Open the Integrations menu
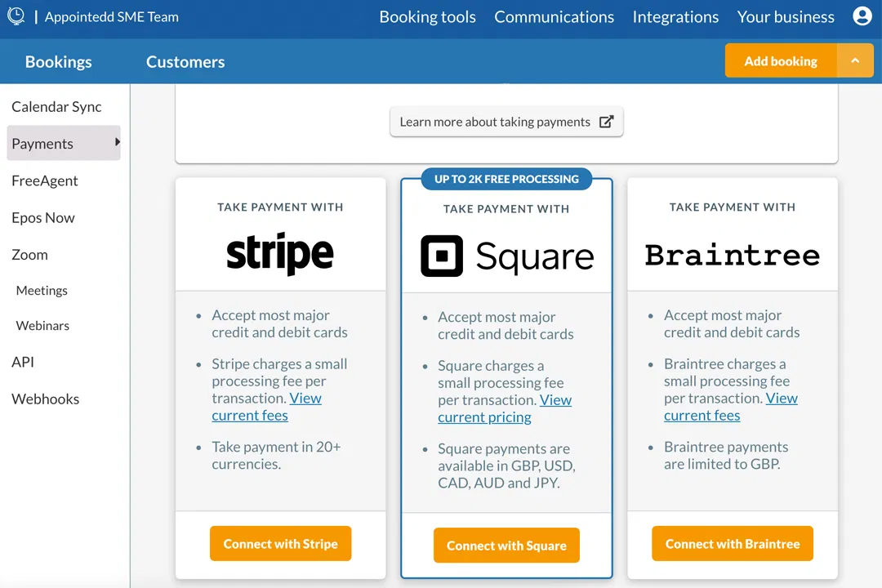Screen dimensions: 882x588 tap(675, 17)
